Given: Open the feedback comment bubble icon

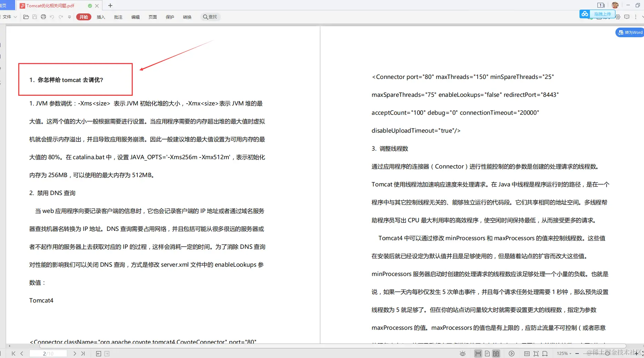Looking at the screenshot, I should (x=627, y=17).
